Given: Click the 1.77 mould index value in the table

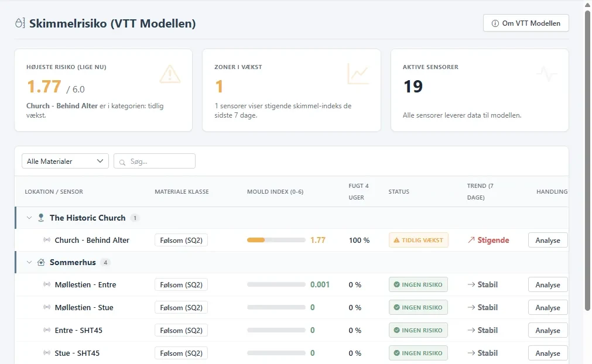Looking at the screenshot, I should pyautogui.click(x=318, y=240).
